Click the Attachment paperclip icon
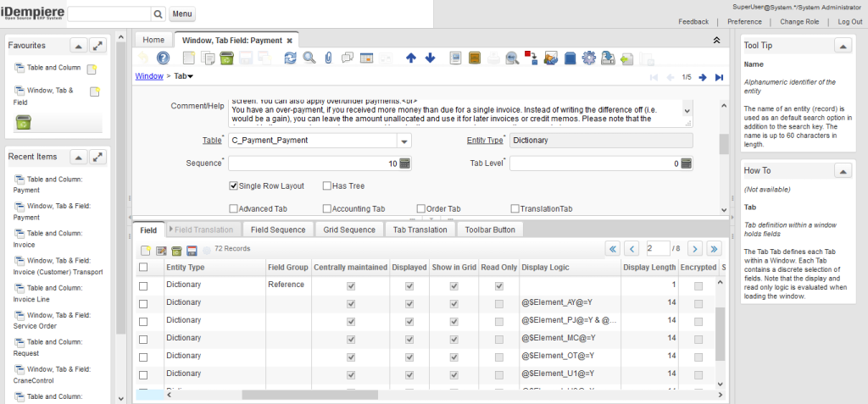The width and height of the screenshot is (868, 404). pos(328,58)
